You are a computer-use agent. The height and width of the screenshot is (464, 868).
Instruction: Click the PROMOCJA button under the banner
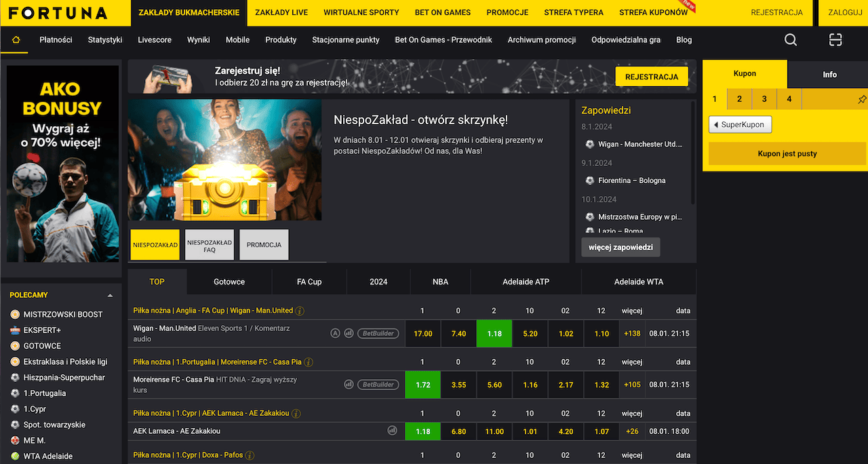point(264,245)
